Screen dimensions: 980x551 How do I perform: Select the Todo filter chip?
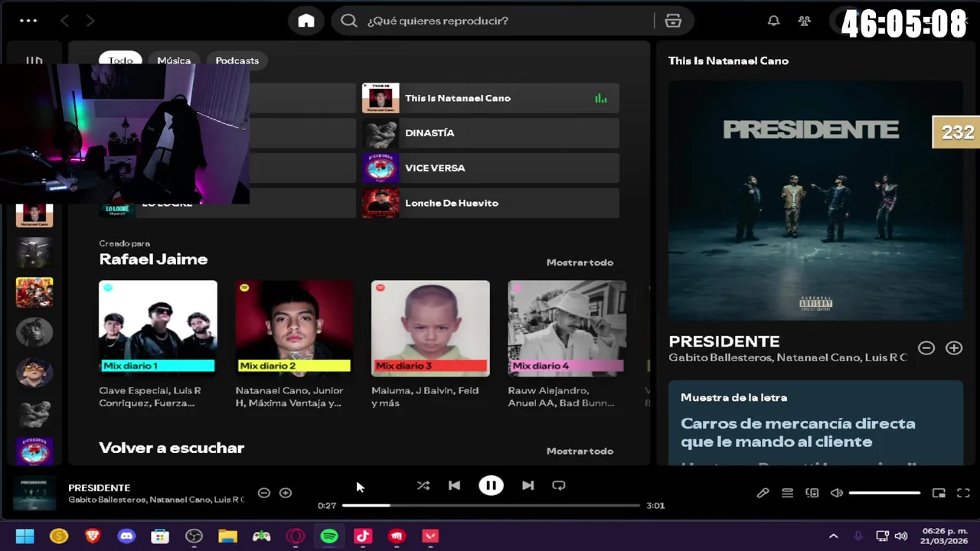[120, 60]
